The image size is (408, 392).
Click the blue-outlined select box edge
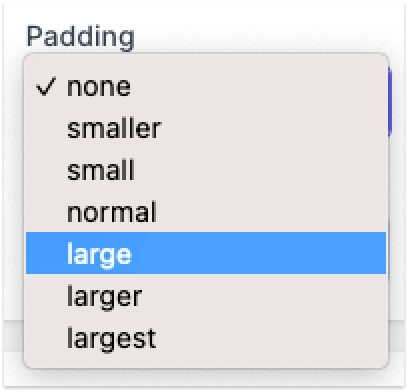point(390,102)
